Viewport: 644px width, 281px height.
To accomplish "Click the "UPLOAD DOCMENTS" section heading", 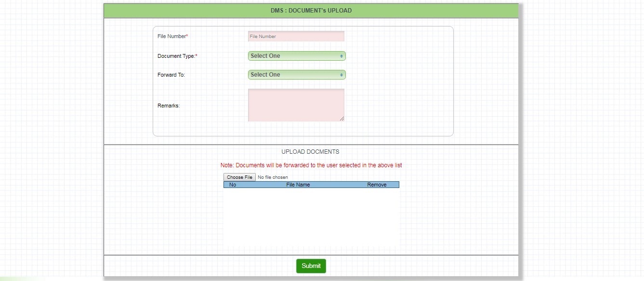I will [x=310, y=152].
